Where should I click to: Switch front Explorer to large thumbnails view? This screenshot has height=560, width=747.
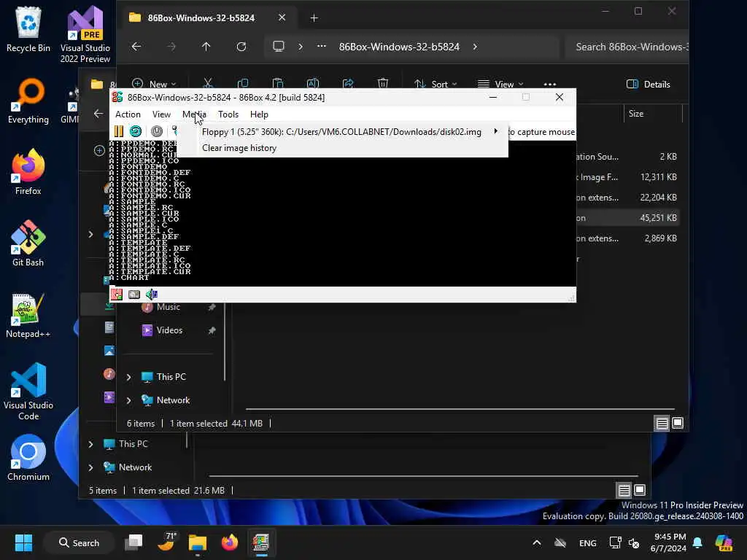pos(678,423)
